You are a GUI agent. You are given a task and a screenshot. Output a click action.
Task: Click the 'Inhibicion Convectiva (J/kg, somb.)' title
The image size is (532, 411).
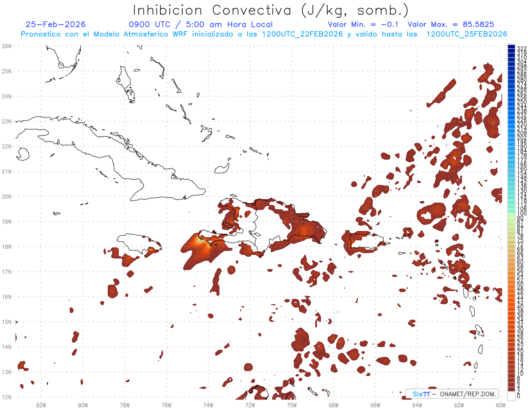coord(271,10)
